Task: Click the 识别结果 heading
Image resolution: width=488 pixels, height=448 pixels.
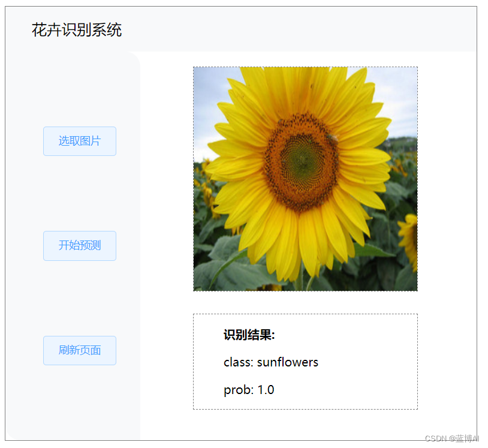Action: (249, 335)
